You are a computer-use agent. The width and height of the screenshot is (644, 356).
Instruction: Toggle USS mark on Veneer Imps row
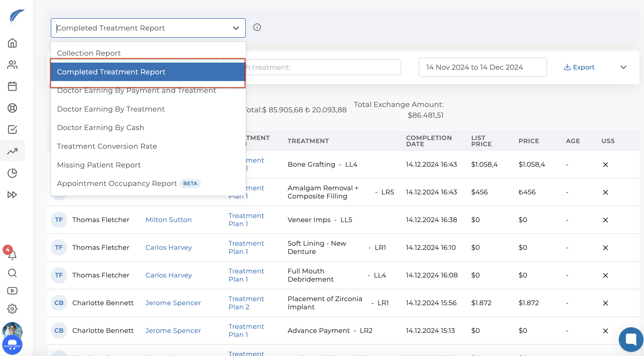tap(605, 220)
